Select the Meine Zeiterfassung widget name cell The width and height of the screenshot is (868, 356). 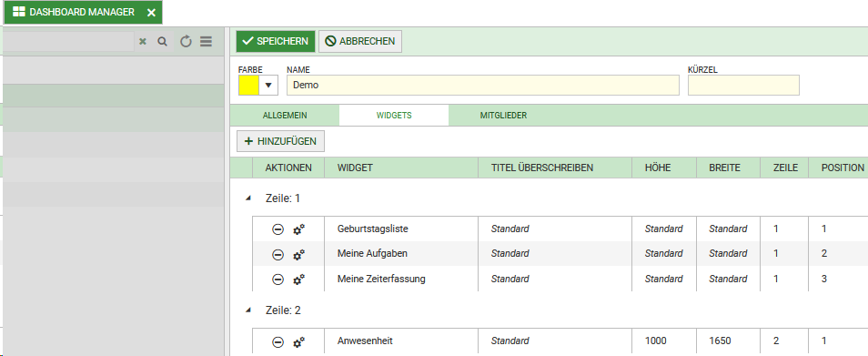(400, 279)
